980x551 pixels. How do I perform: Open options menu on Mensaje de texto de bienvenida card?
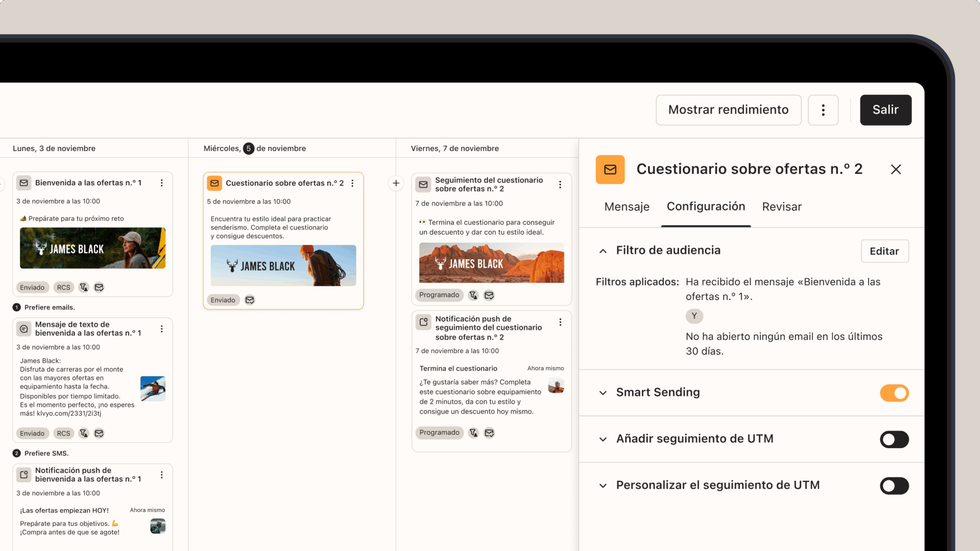pyautogui.click(x=162, y=329)
